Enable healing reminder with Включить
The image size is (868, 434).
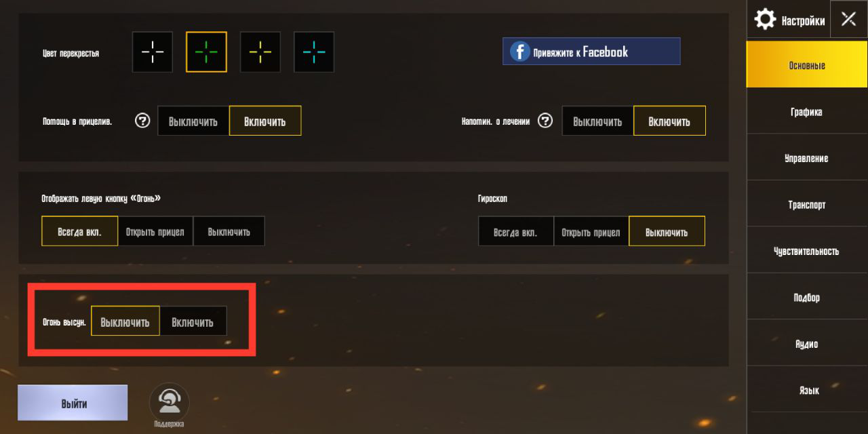click(x=669, y=121)
